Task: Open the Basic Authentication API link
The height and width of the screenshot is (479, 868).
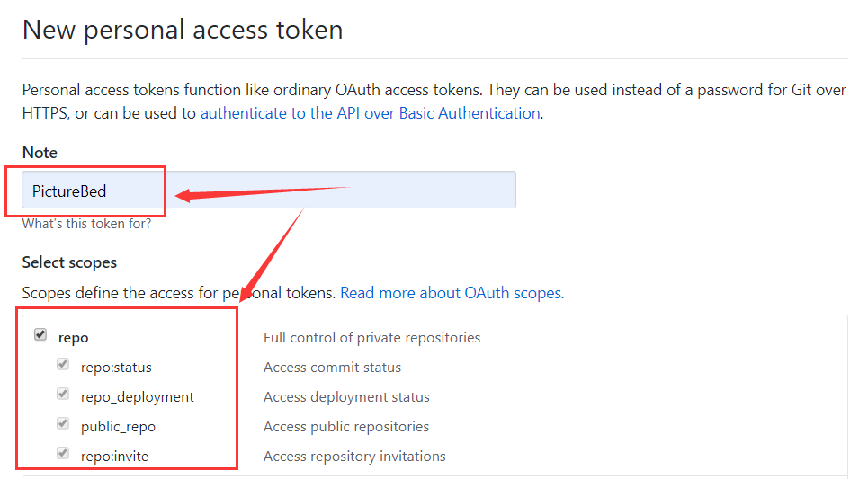Action: pyautogui.click(x=370, y=113)
